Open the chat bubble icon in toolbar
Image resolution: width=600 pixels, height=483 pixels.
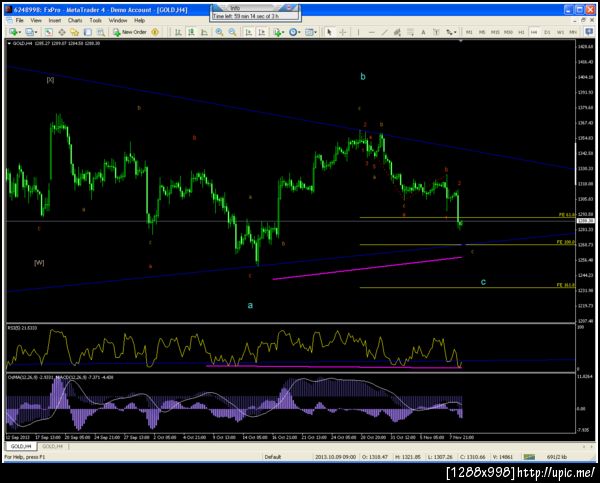pyautogui.click(x=589, y=32)
